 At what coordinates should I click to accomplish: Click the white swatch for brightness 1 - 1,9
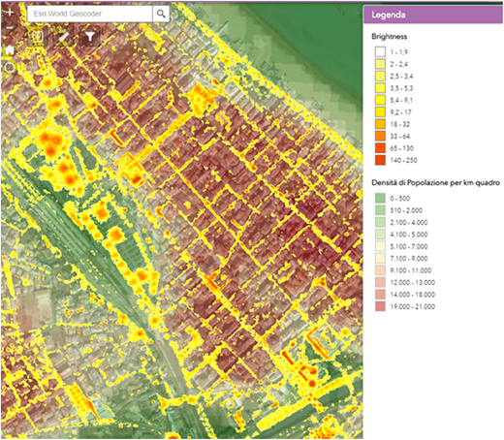(380, 52)
